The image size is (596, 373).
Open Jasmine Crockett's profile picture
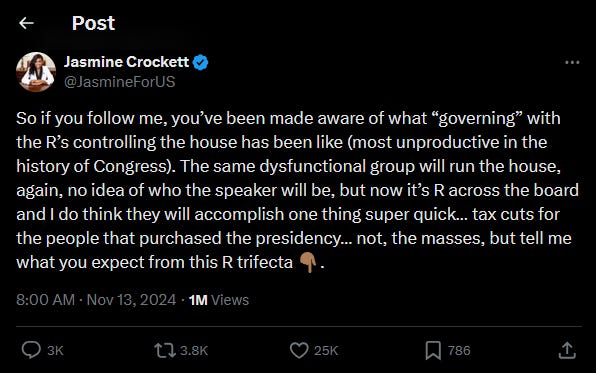point(36,72)
